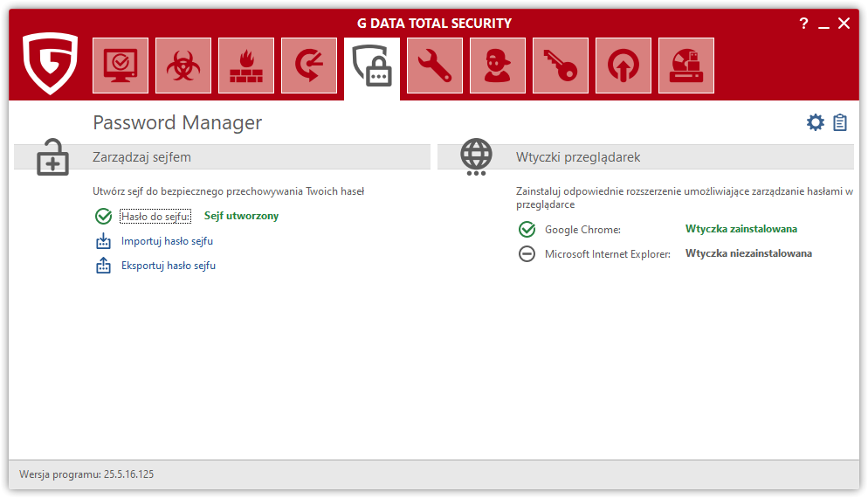This screenshot has height=498, width=868.
Task: Click green checkmark beside Hasło do sejfu
Action: [x=104, y=216]
